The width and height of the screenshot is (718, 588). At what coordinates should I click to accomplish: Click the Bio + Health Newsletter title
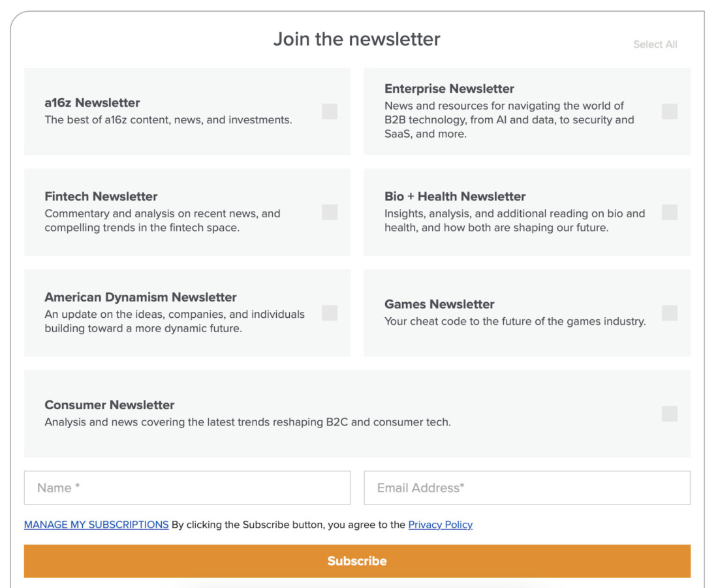coord(454,196)
